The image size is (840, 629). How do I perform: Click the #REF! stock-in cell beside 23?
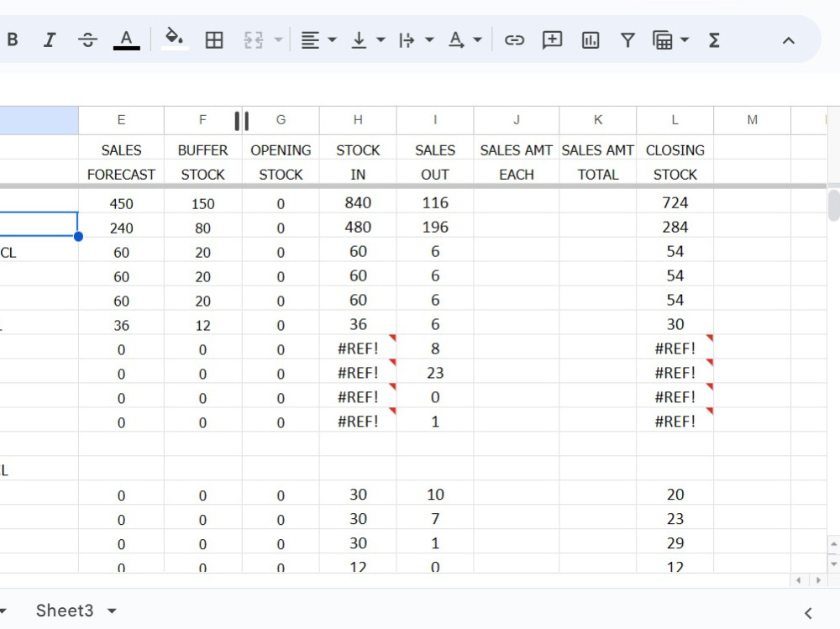click(358, 373)
